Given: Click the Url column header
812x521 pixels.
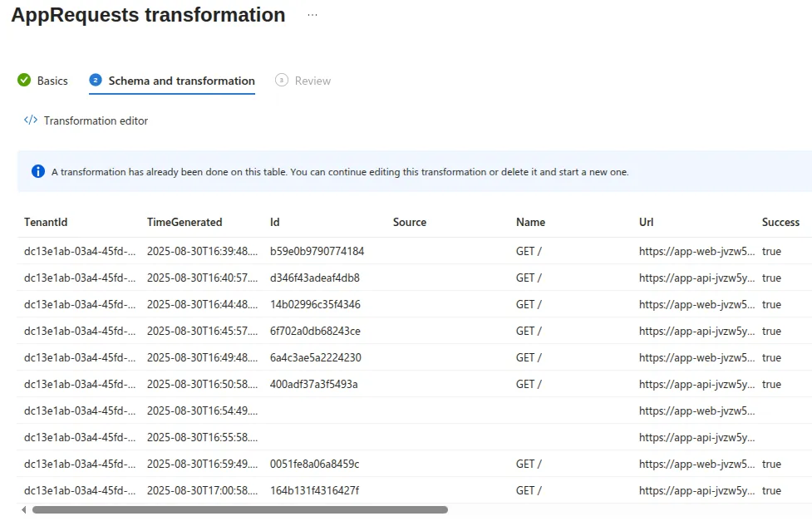Looking at the screenshot, I should click(x=646, y=222).
